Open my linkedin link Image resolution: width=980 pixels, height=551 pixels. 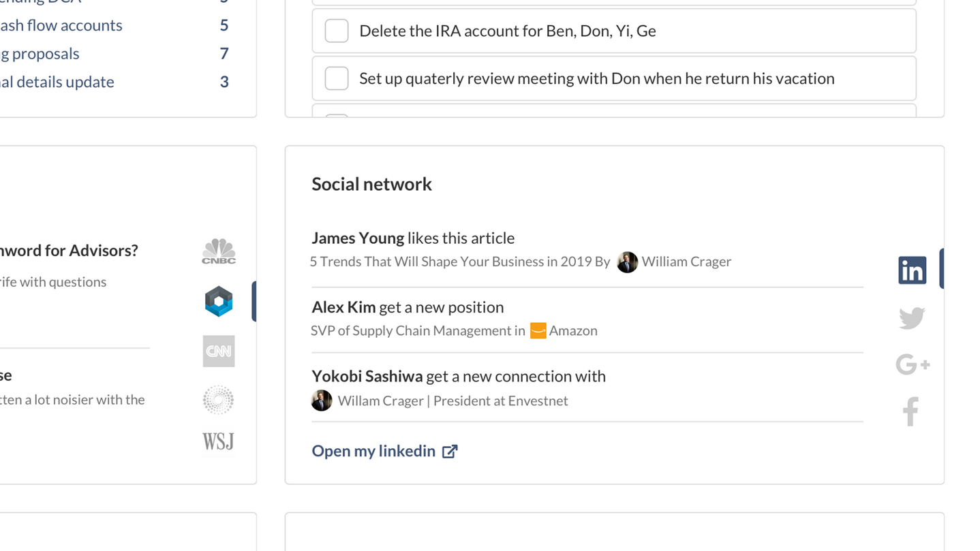[373, 451]
